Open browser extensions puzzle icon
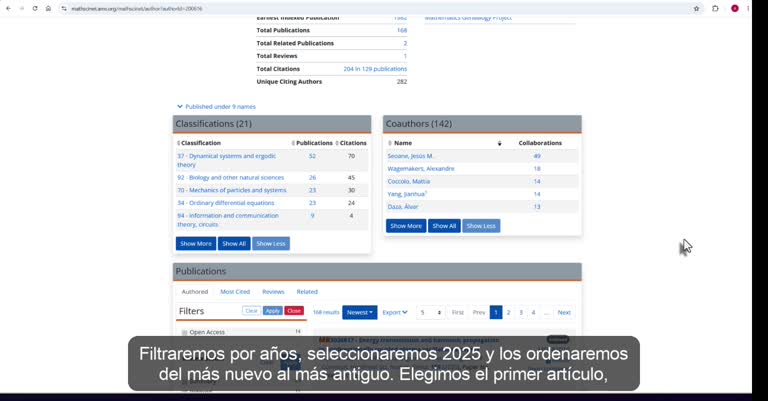Image resolution: width=768 pixels, height=401 pixels. pos(715,8)
